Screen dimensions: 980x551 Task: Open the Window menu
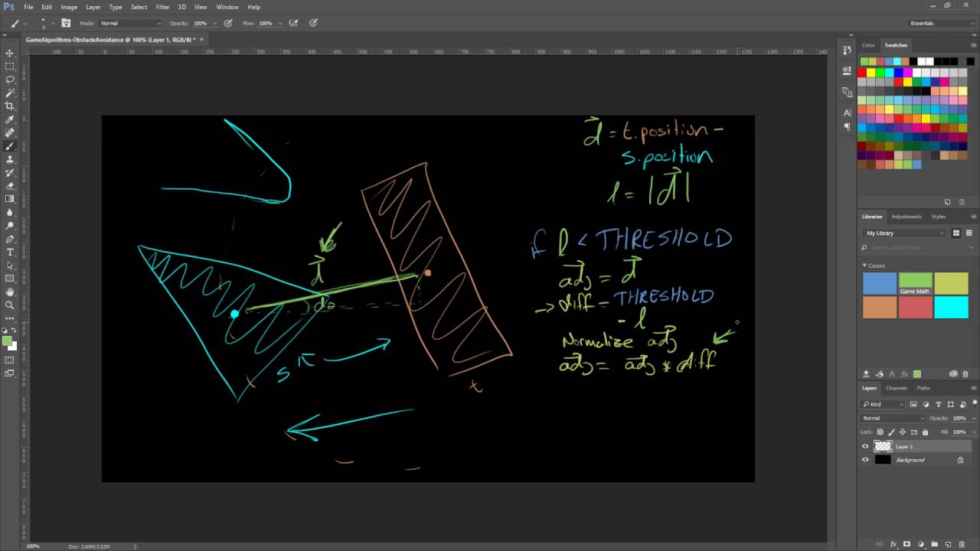[x=227, y=7]
